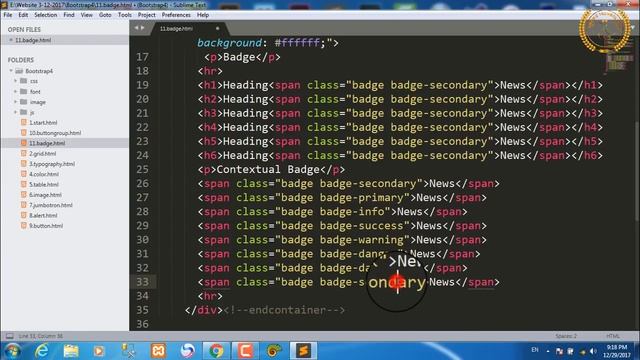The width and height of the screenshot is (640, 360).
Task: Open 2.grid.html from the sidebar
Action: tap(42, 153)
